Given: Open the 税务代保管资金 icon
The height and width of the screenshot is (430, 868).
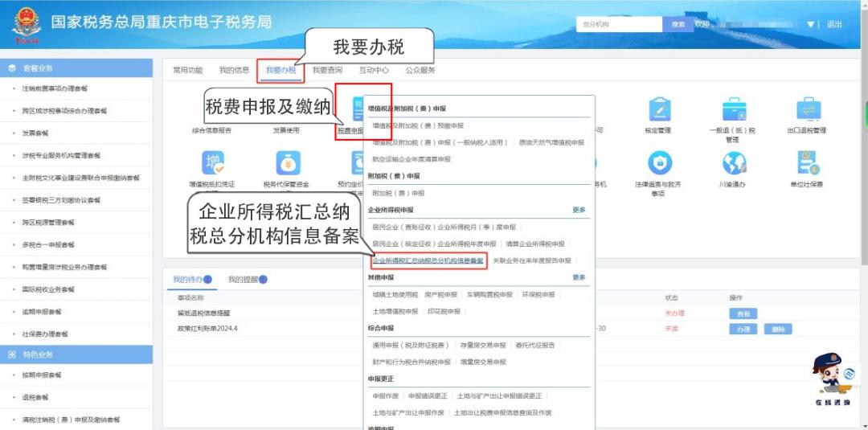Looking at the screenshot, I should 287,164.
